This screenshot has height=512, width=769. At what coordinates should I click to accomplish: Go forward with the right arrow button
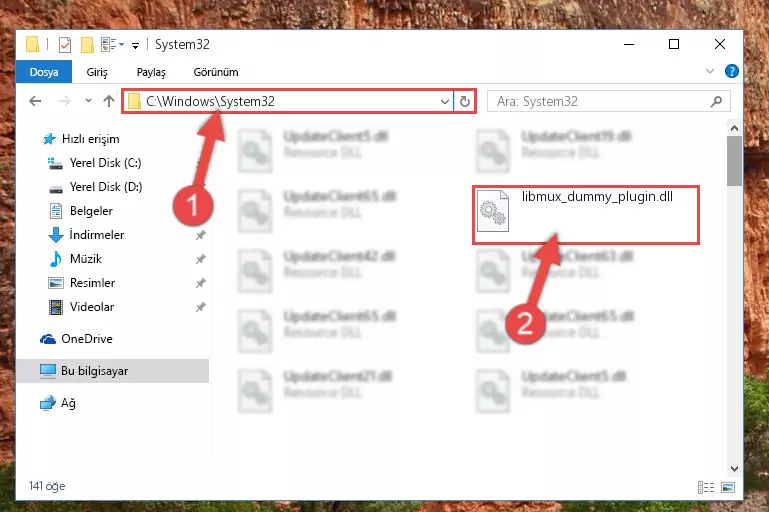64,102
